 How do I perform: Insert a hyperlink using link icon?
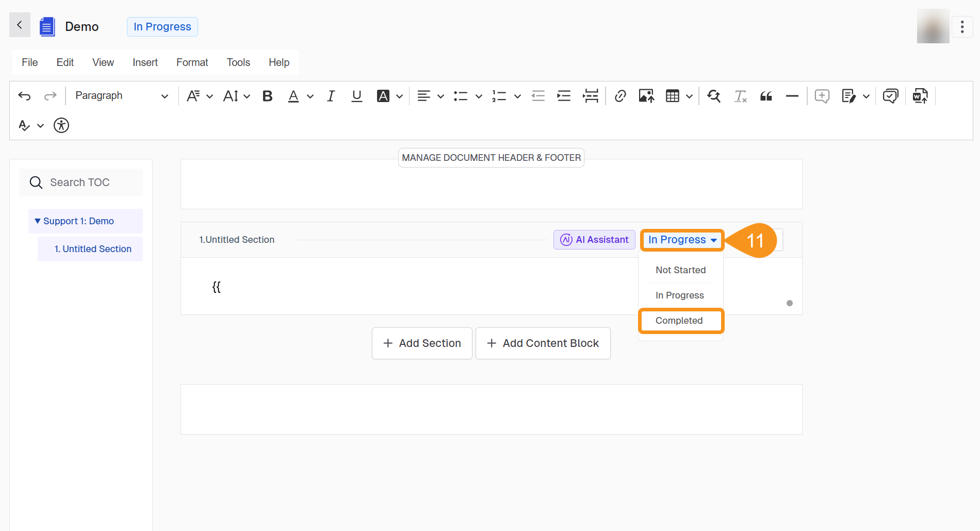(620, 96)
